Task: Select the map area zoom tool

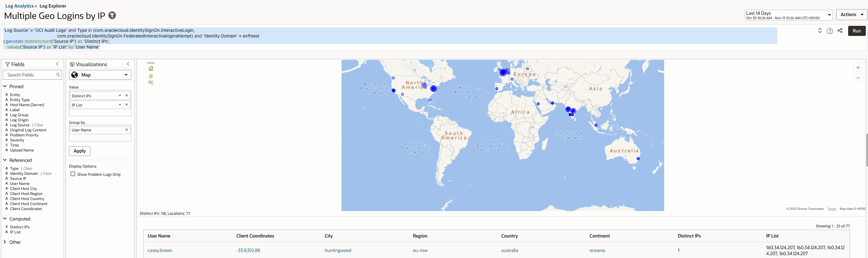Action: point(151,83)
